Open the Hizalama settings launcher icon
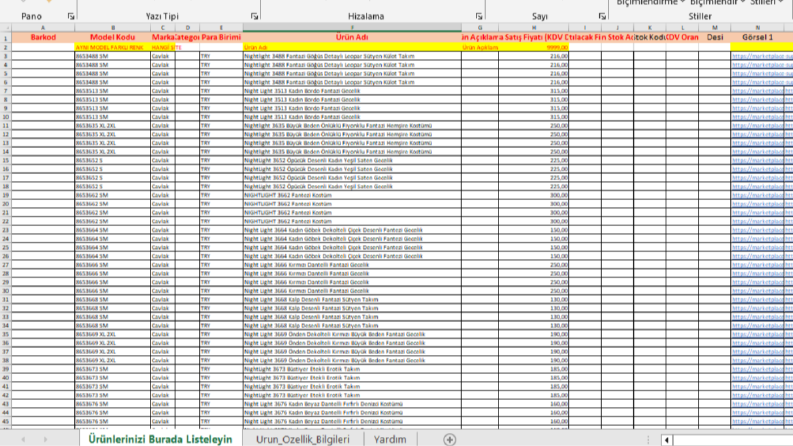 [479, 17]
